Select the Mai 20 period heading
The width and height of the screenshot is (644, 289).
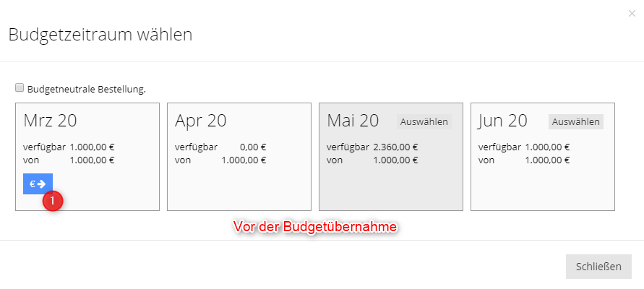pos(353,121)
